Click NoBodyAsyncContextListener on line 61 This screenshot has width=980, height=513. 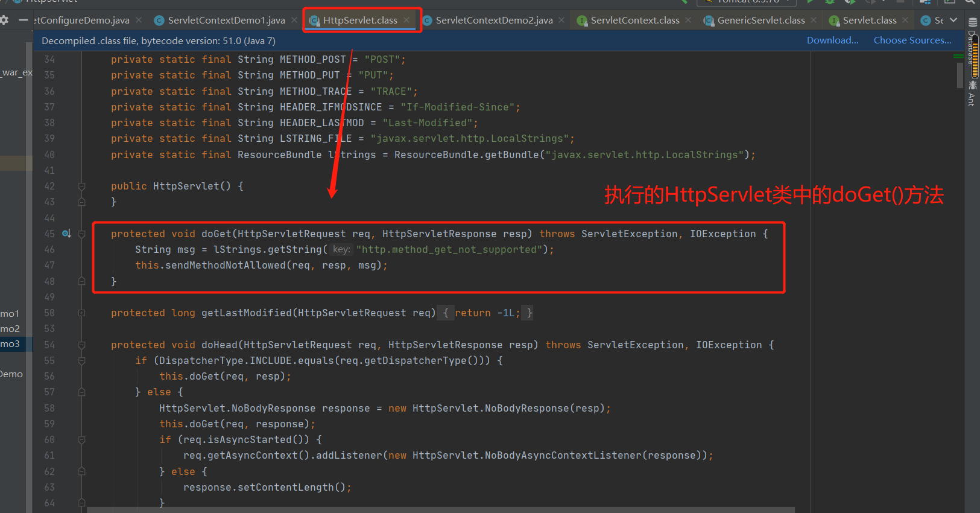click(563, 456)
